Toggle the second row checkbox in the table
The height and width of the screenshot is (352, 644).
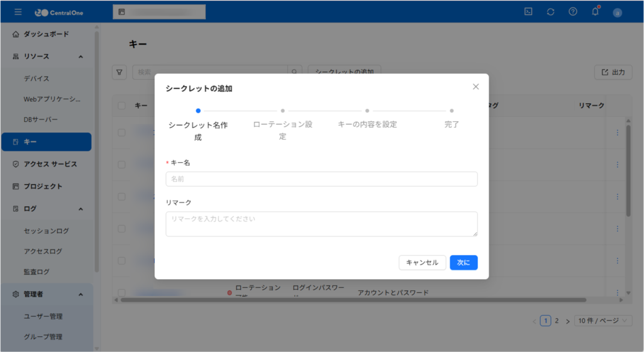point(122,165)
